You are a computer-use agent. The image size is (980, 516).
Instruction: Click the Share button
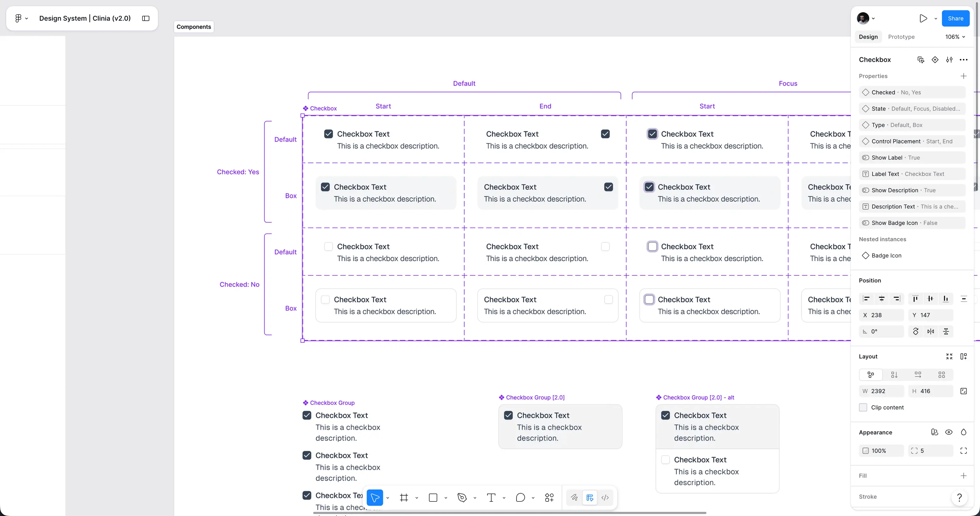point(956,18)
